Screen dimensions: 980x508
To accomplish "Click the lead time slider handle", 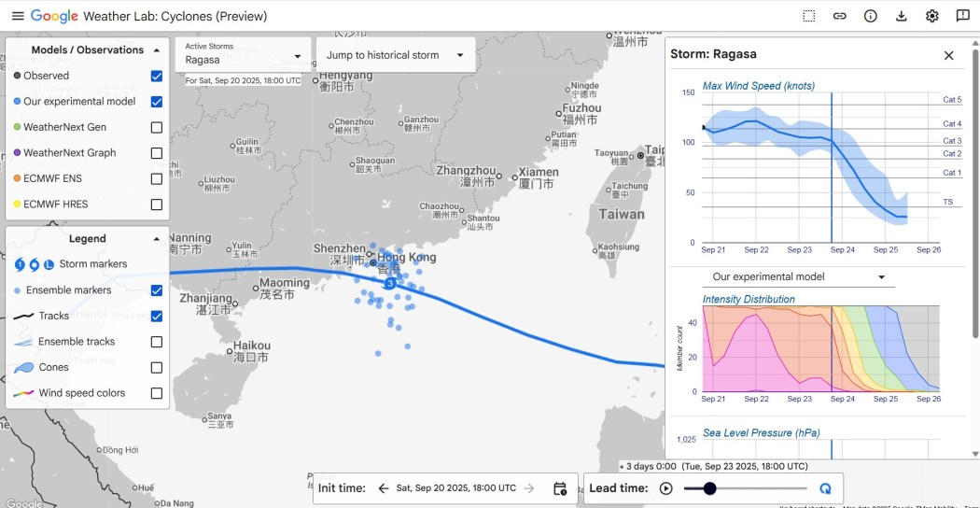I will click(x=709, y=488).
